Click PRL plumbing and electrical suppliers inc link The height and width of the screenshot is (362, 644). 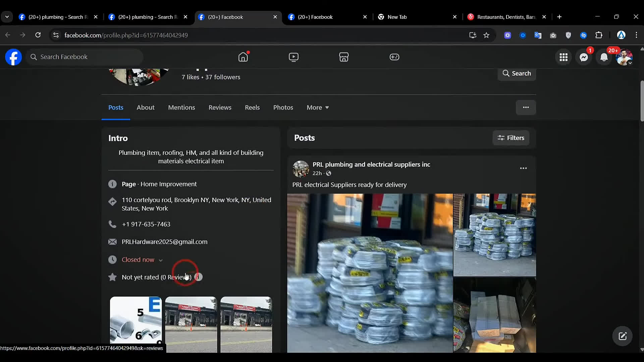coord(371,165)
